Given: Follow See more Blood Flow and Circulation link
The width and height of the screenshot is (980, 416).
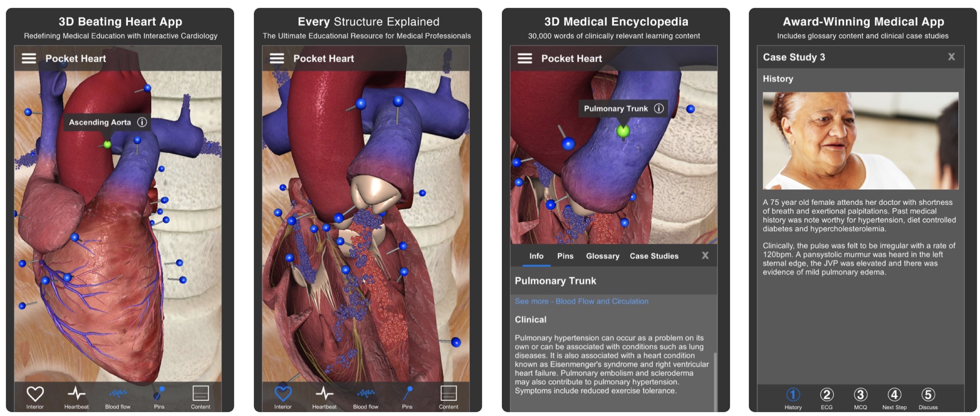Looking at the screenshot, I should point(581,301).
